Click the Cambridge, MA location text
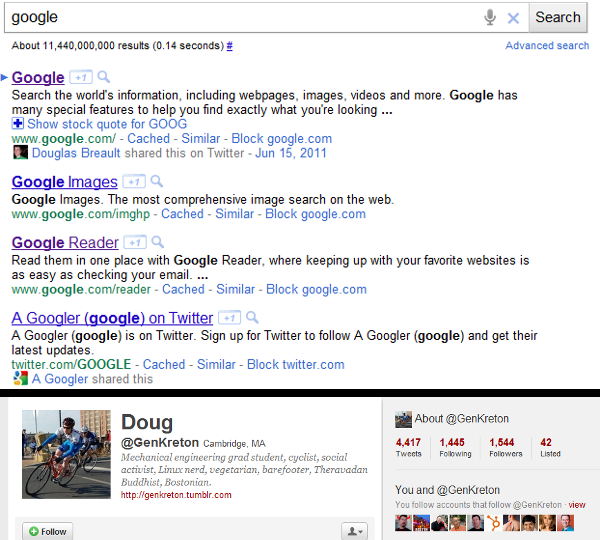 234,444
